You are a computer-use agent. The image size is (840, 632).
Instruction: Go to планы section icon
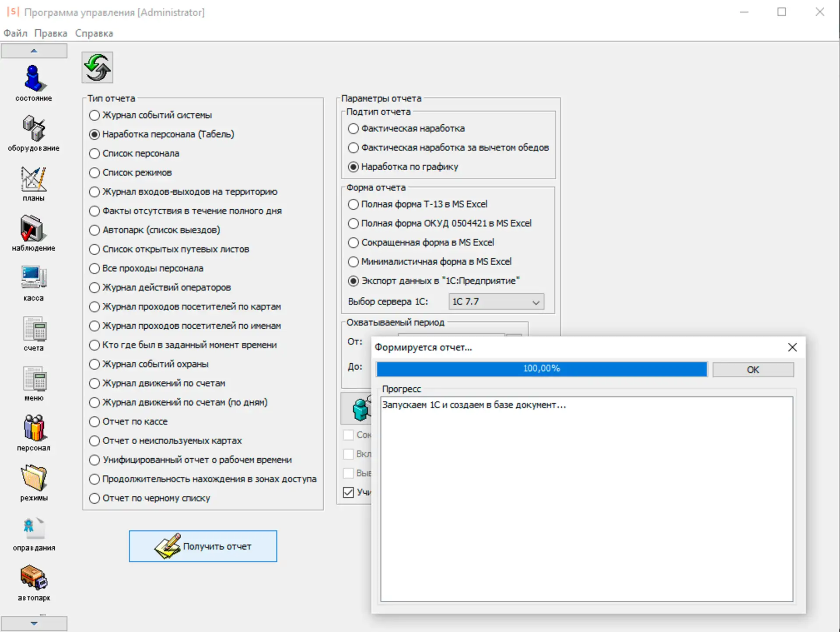tap(34, 179)
